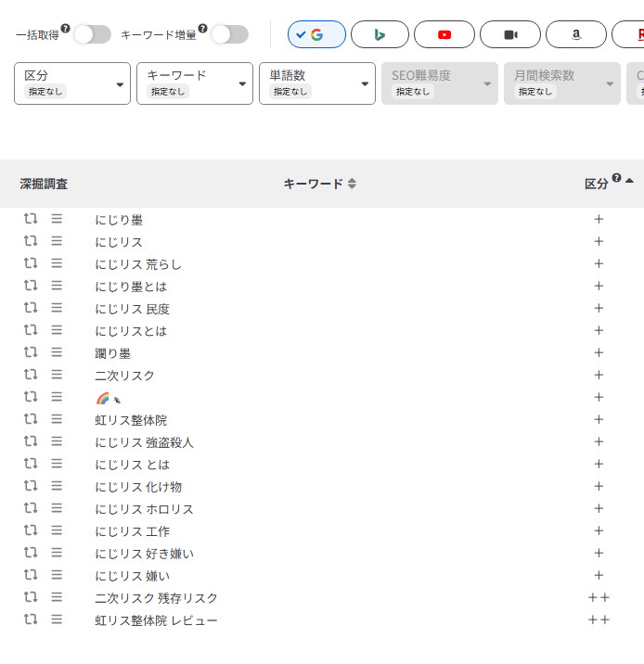Viewport: 644px width, 664px height.
Task: Open list menu icon for にじリス 荒らし
Action: coord(57,263)
